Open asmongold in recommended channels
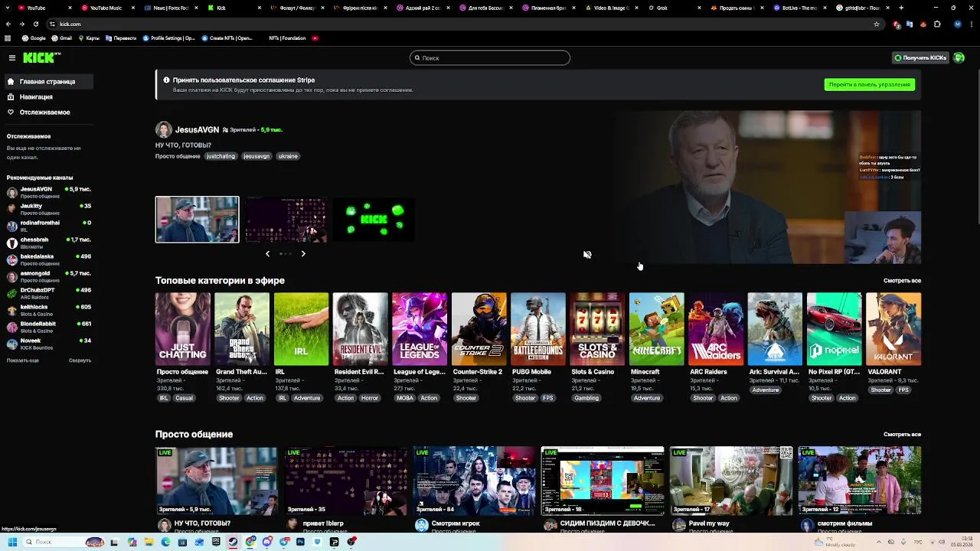This screenshot has height=551, width=980. (48, 276)
